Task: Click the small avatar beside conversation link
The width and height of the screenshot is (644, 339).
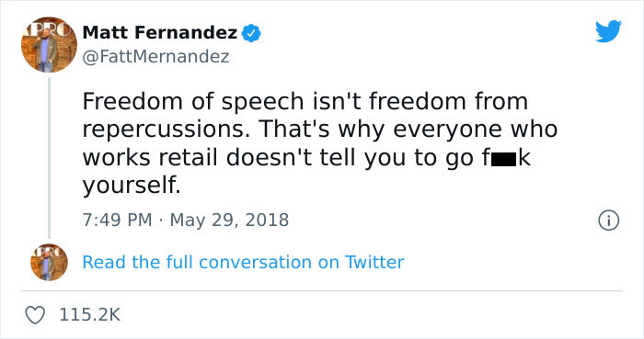Action: [49, 262]
